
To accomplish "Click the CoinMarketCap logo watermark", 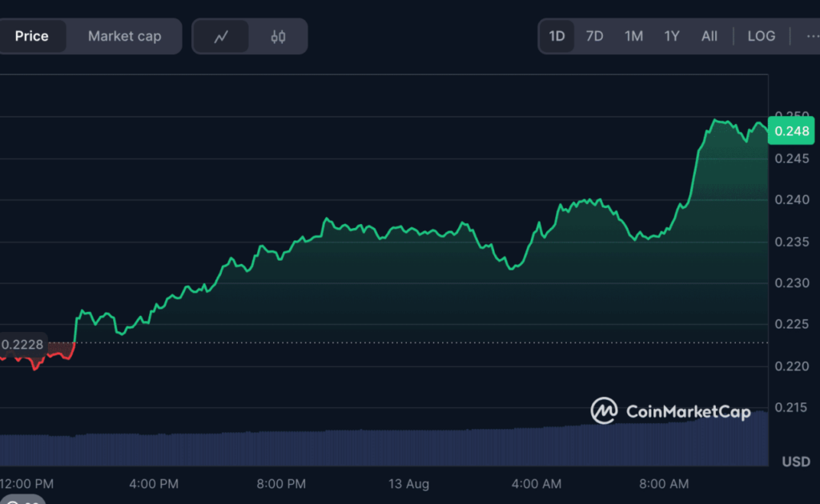I will pyautogui.click(x=671, y=412).
